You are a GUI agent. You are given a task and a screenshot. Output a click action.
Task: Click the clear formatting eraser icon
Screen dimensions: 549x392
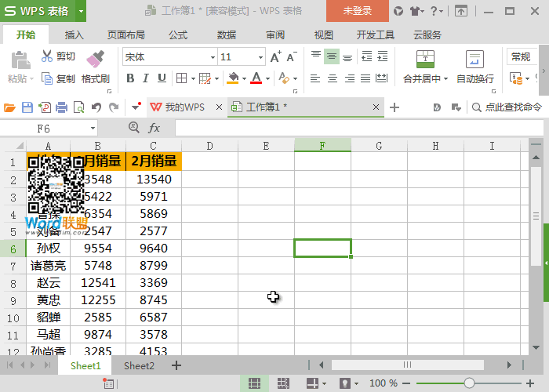284,78
